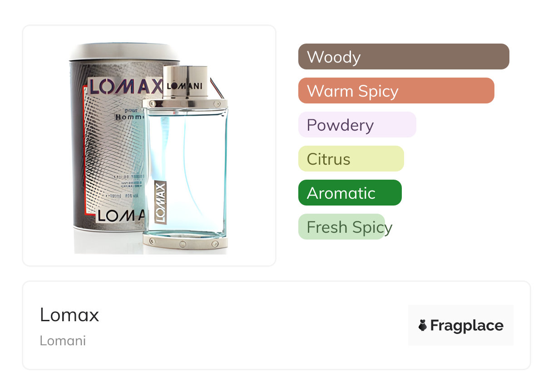The width and height of the screenshot is (553, 392).
Task: Click the Woody accord bar
Action: coord(403,57)
